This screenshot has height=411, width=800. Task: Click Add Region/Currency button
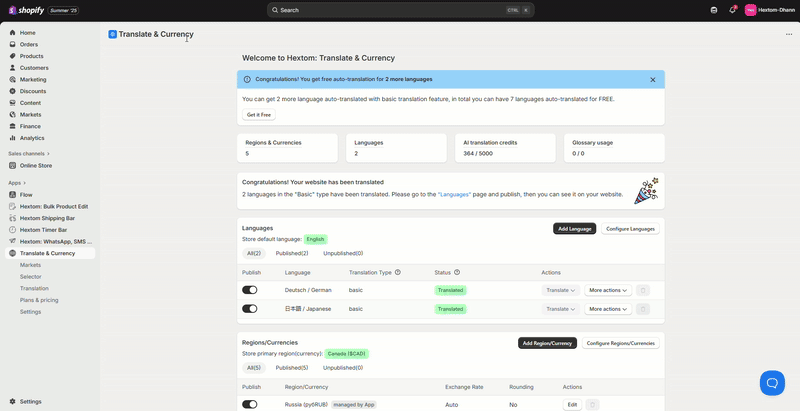click(x=547, y=343)
